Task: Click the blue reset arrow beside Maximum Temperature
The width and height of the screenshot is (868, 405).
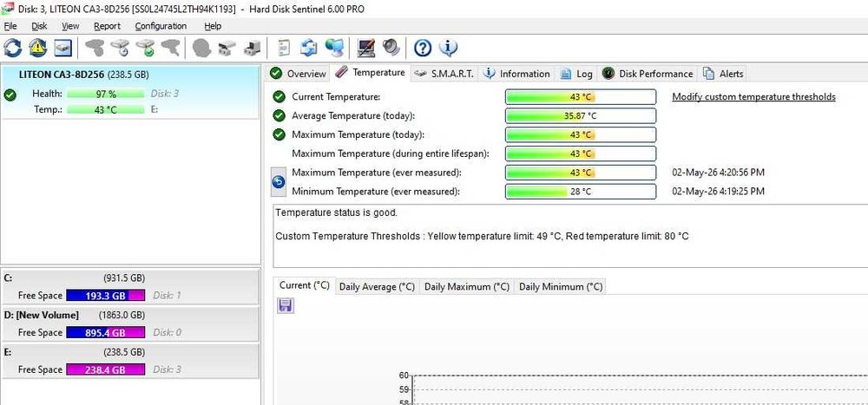Action: click(279, 181)
